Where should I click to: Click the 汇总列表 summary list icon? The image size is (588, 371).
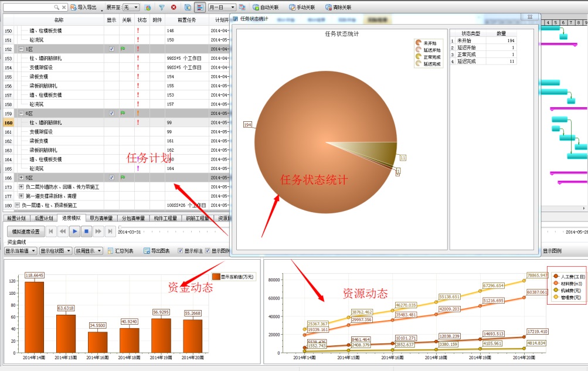(110, 251)
